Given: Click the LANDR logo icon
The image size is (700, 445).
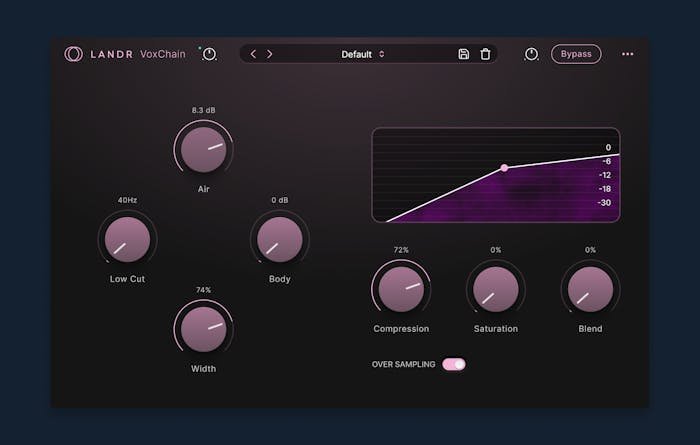Looking at the screenshot, I should coord(73,54).
